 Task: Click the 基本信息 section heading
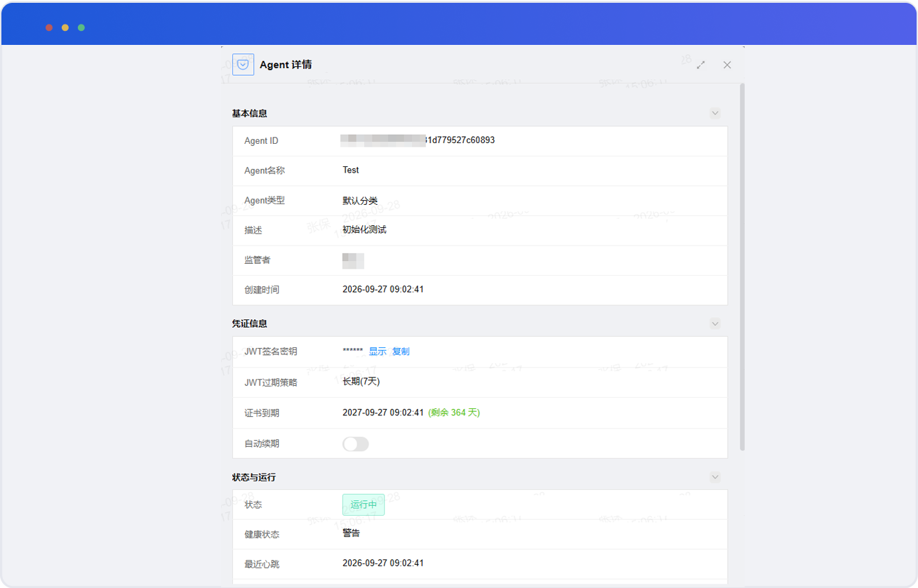(x=250, y=113)
